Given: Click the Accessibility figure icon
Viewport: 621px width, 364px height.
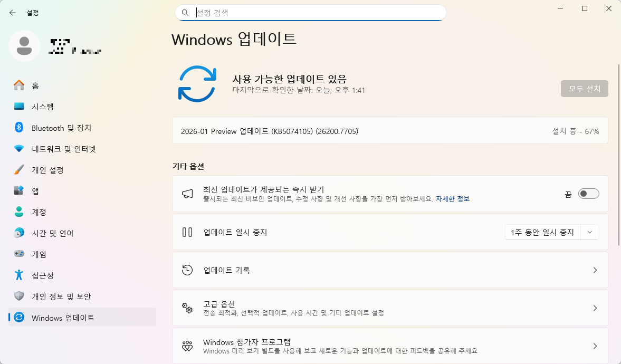Looking at the screenshot, I should (x=19, y=275).
